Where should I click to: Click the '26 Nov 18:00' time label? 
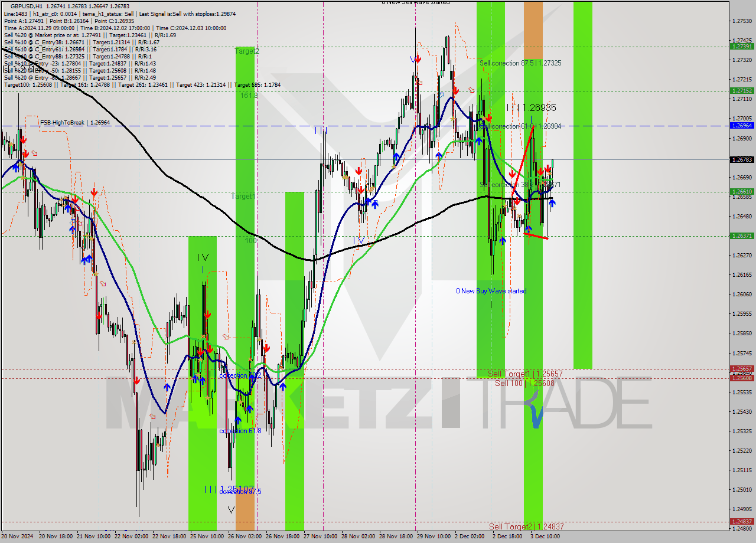(x=283, y=537)
